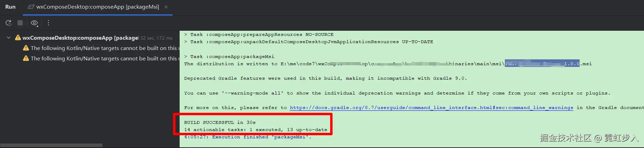The height and width of the screenshot is (148, 644).
Task: Collapse the wxComposeDesktop:composeApp tree node
Action: click(x=9, y=38)
